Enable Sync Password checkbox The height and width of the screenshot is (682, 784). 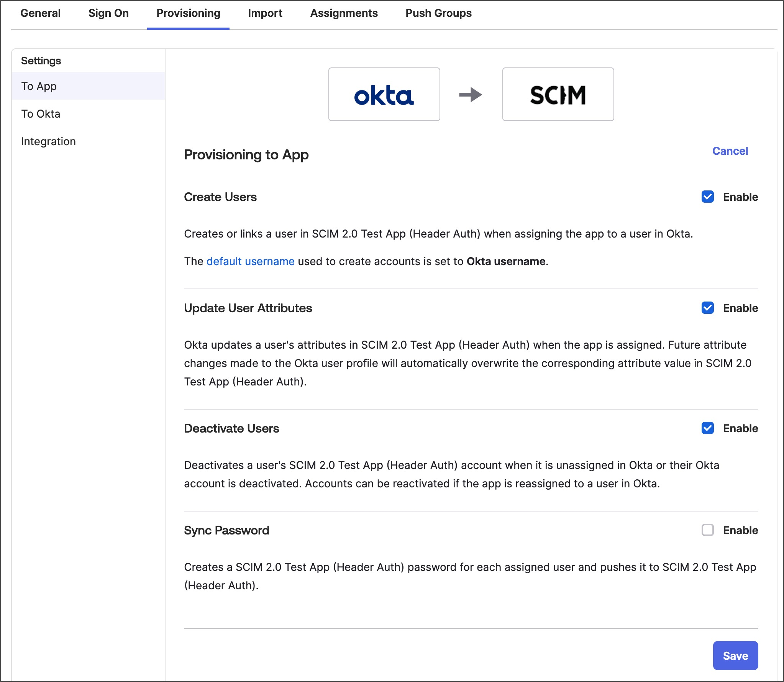(x=707, y=530)
